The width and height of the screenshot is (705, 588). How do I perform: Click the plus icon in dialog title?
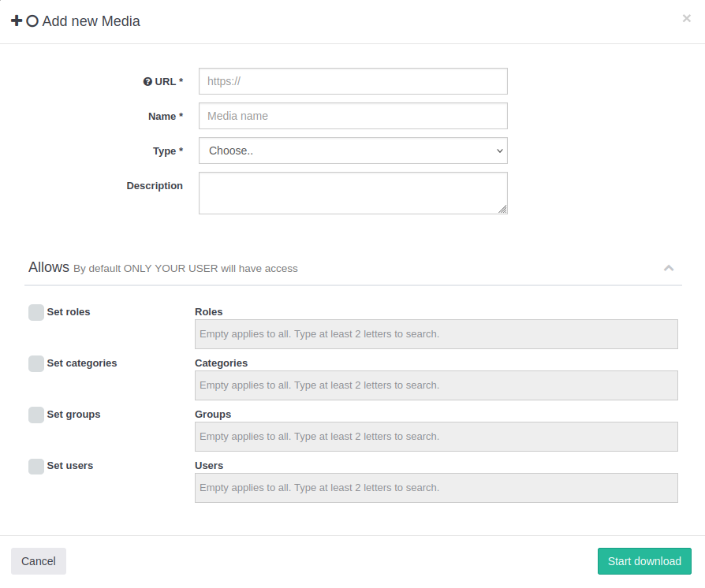[x=17, y=21]
